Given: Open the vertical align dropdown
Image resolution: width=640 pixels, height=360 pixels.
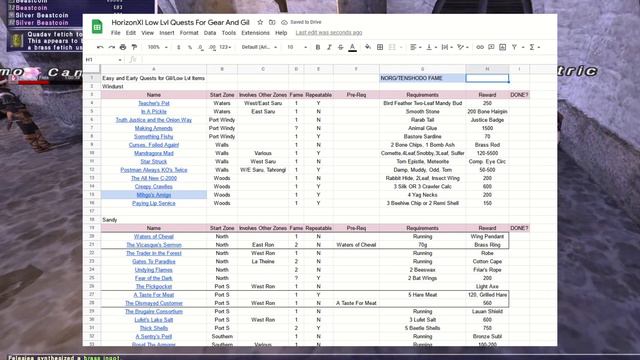Looking at the screenshot, I should [x=431, y=47].
